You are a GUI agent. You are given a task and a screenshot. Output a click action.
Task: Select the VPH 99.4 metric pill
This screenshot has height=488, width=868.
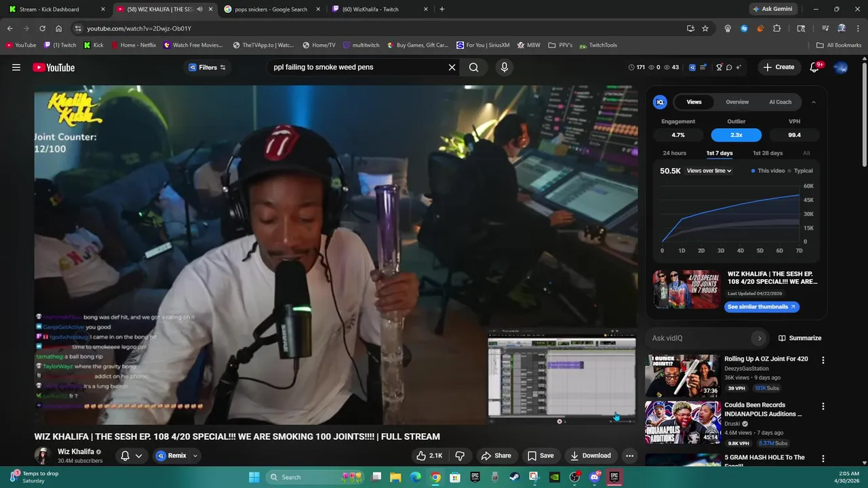pyautogui.click(x=794, y=135)
